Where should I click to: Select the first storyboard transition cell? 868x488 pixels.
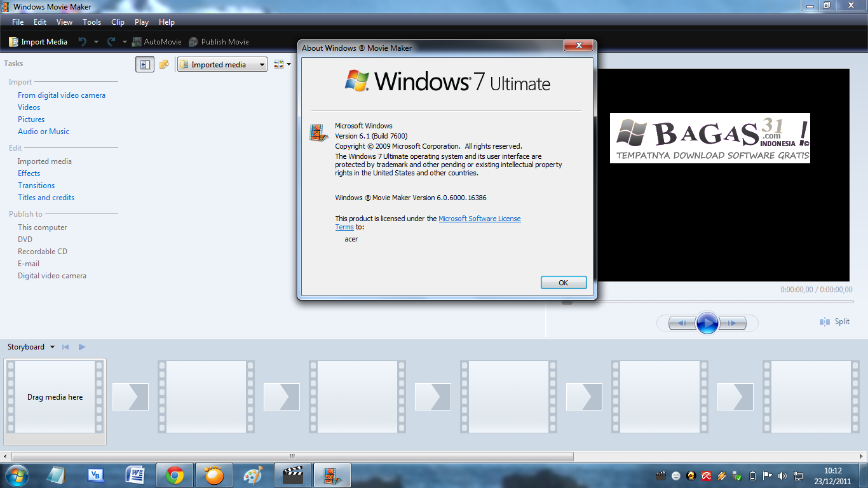tap(130, 396)
